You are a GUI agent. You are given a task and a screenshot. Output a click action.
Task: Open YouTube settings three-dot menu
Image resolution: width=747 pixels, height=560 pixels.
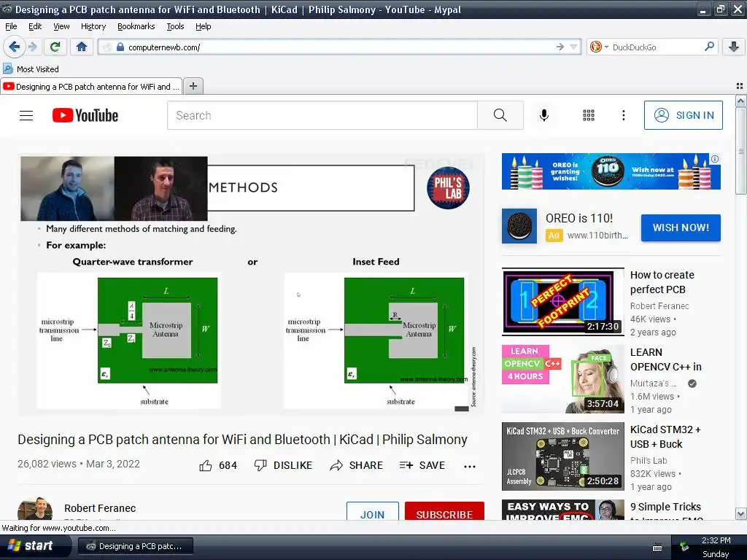[x=623, y=115]
